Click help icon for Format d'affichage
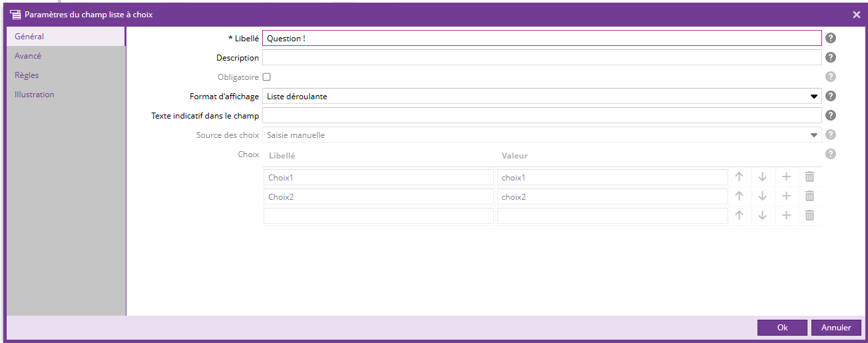The height and width of the screenshot is (343, 868). click(830, 97)
